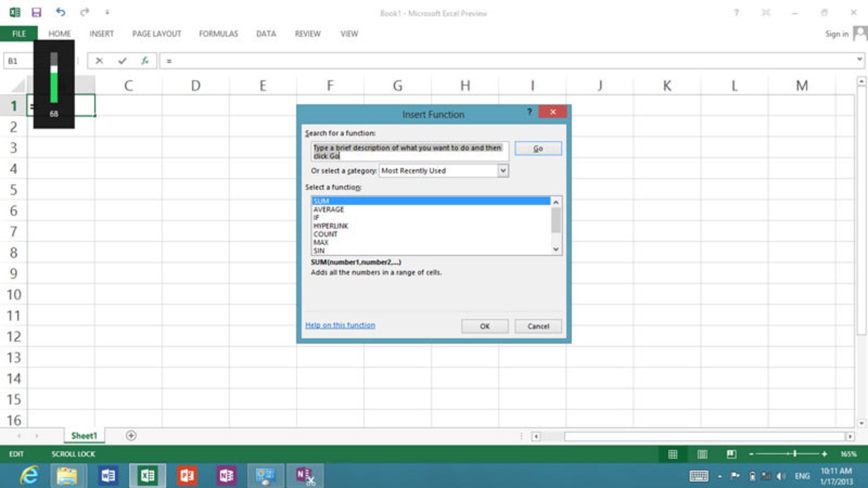Switch to Page Break Preview icon
The height and width of the screenshot is (488, 868).
(x=731, y=454)
